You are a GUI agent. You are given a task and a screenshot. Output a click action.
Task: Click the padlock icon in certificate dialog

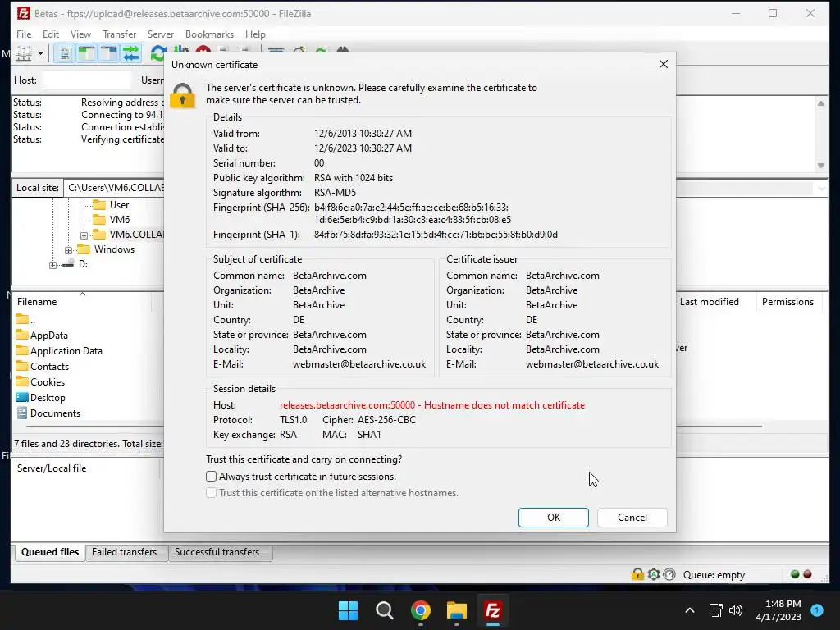[x=183, y=96]
